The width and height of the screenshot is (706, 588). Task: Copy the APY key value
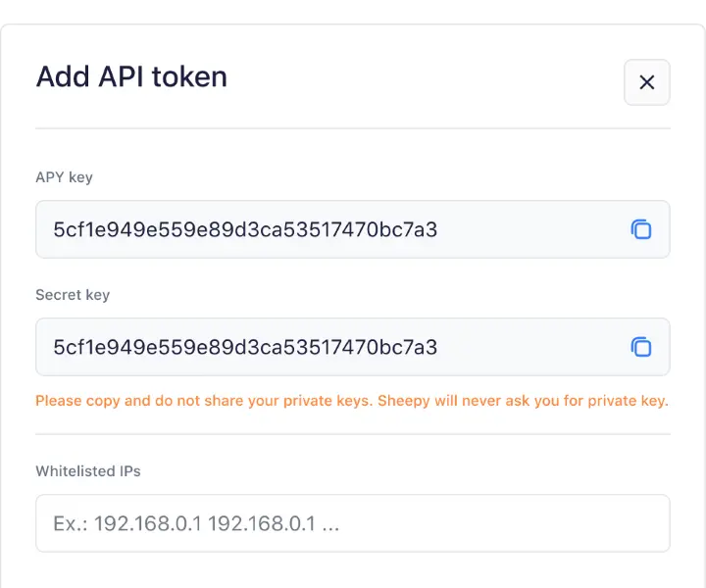pos(641,229)
